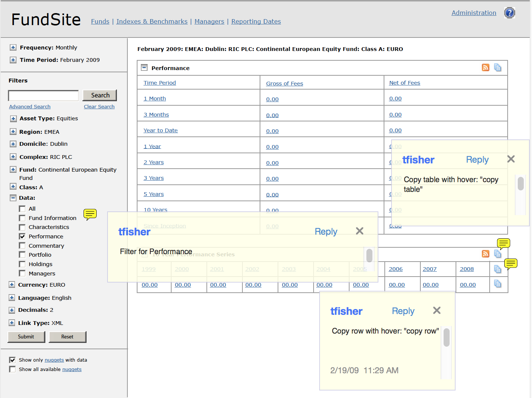Viewport: 532px width, 398px height.
Task: Go to the Reporting Dates page
Action: 256,21
